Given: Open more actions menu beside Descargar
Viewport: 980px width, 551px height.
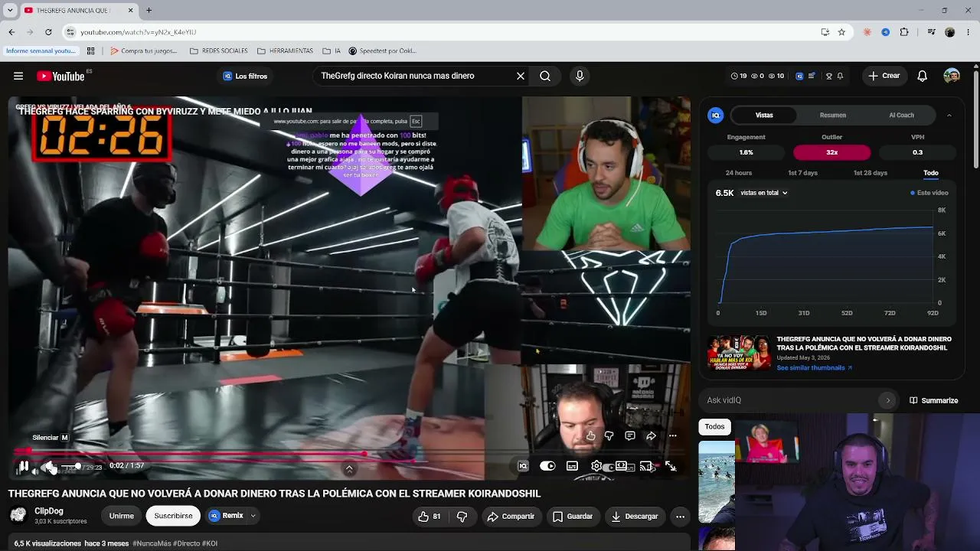Looking at the screenshot, I should click(680, 517).
